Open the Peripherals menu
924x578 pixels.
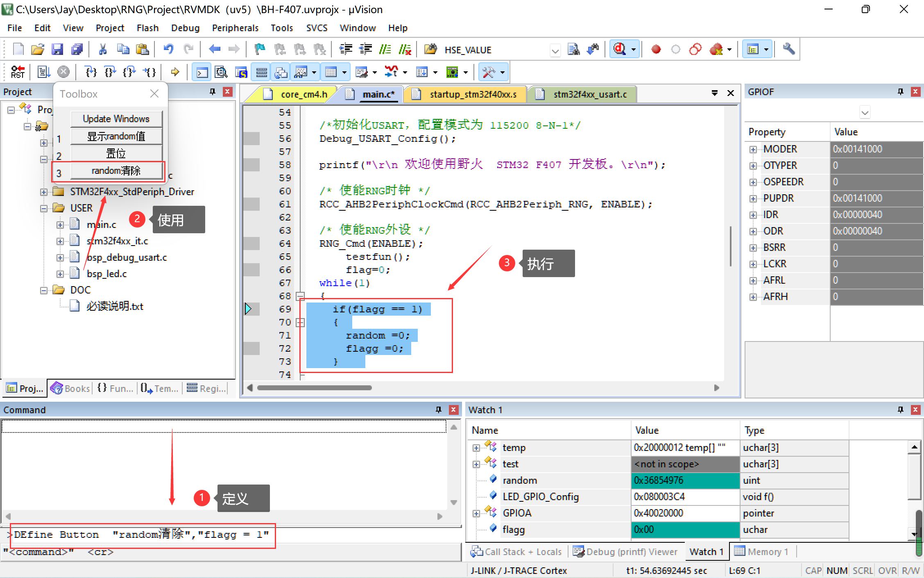click(235, 28)
